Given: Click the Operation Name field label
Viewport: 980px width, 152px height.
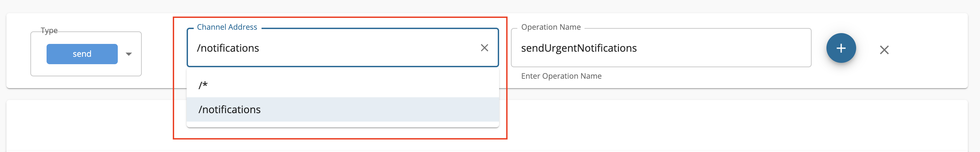Looking at the screenshot, I should click(550, 27).
